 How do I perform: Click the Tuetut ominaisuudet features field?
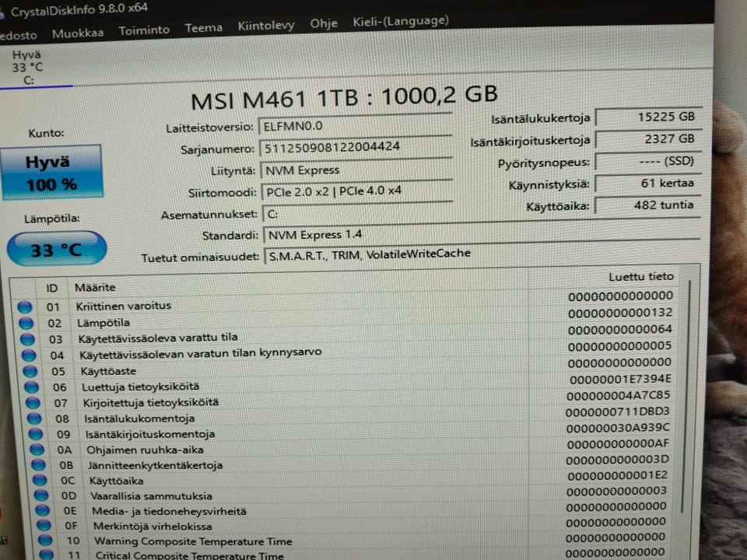(x=482, y=255)
